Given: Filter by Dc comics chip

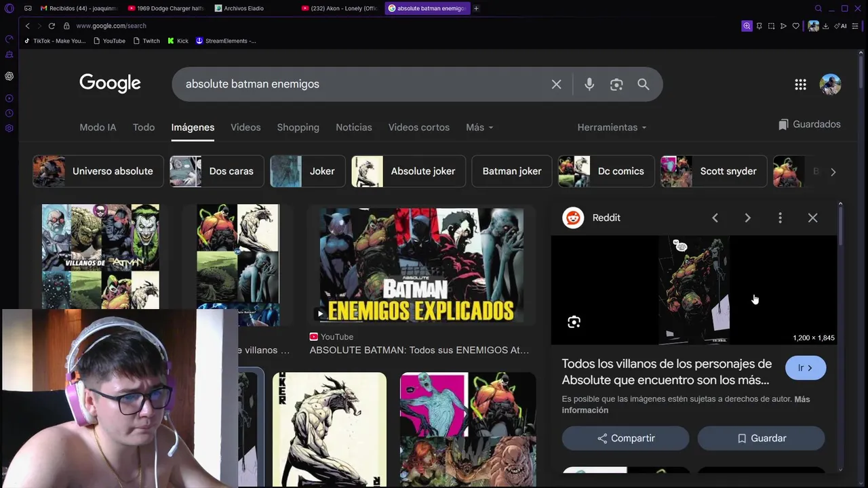Looking at the screenshot, I should pos(606,171).
